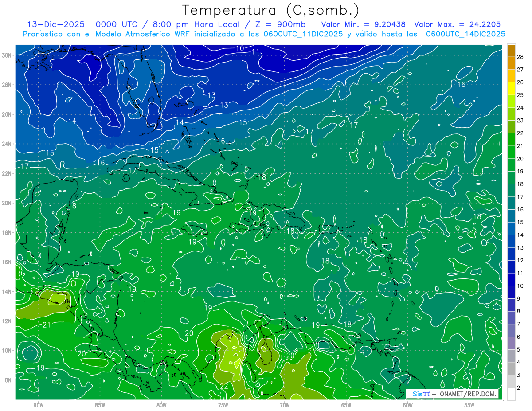532x411 pixels.
Task: Click the "30N" latitude axis label
Action: (x=8, y=55)
